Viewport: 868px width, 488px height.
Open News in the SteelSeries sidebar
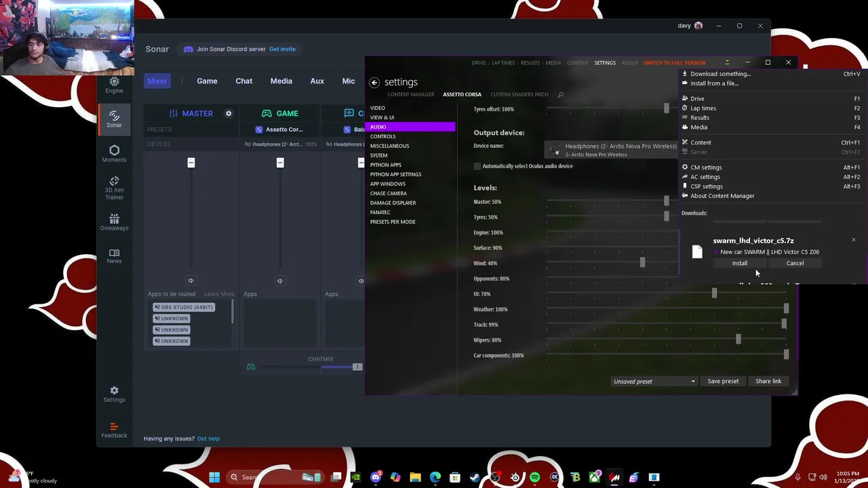[114, 256]
